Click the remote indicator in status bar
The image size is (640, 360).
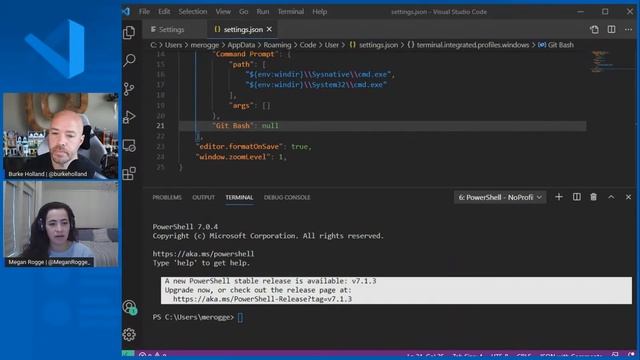[x=128, y=354]
